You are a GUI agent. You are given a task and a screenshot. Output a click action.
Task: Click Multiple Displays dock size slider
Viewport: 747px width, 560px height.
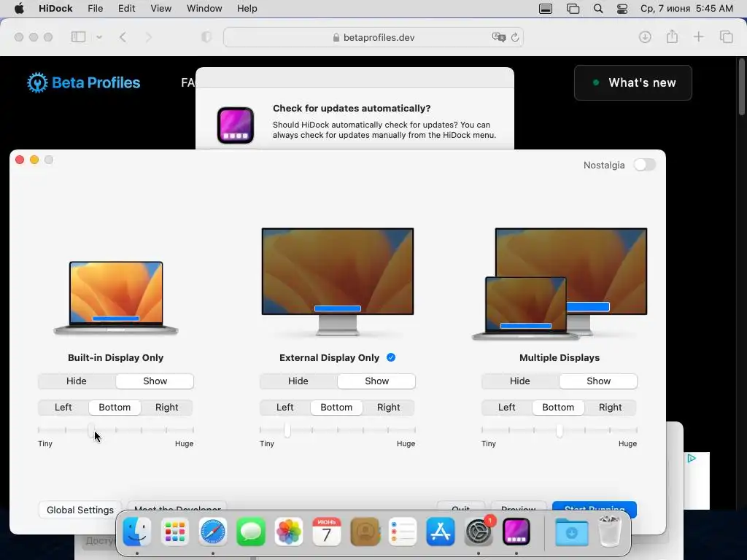(560, 430)
